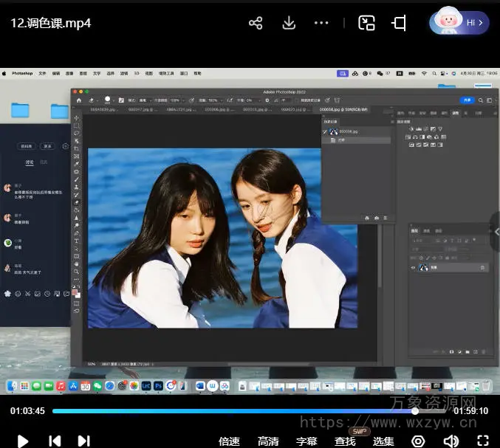Viewport: 500px width, 448px height.
Task: Open the three-dots more options menu
Action: 321,23
